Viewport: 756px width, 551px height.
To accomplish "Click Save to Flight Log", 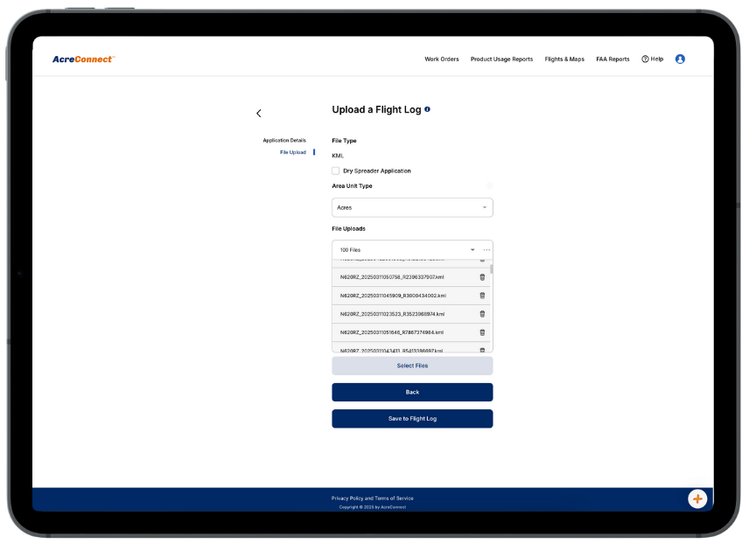I will pyautogui.click(x=412, y=418).
